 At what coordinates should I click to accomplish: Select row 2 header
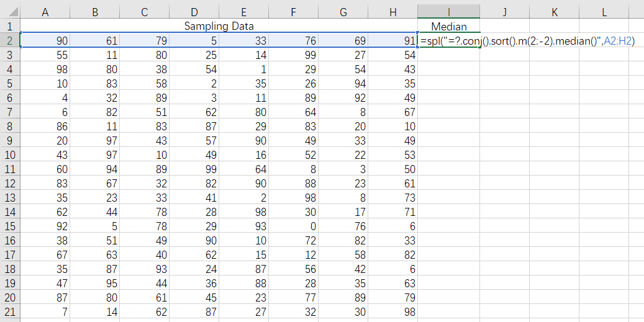click(11, 40)
